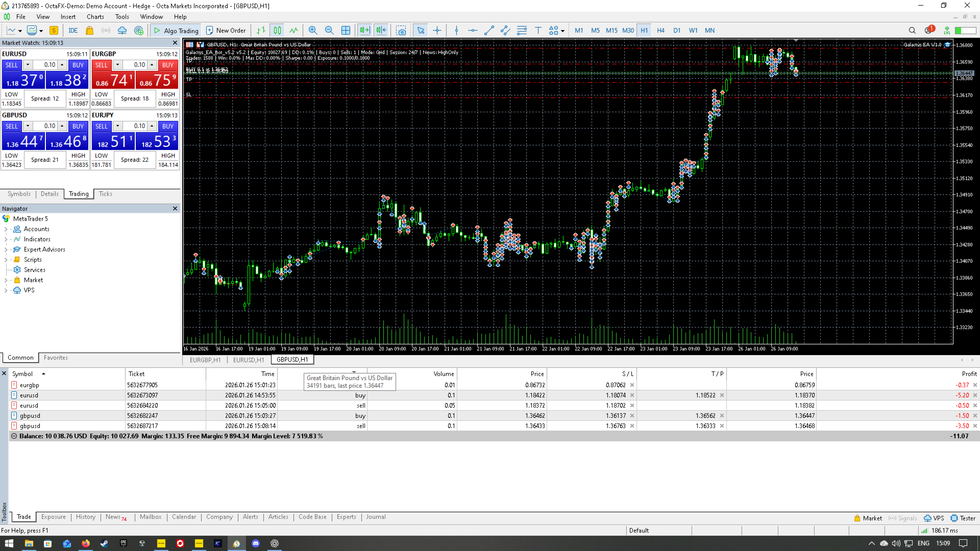Screen dimensions: 980x551
Task: Switch chart to candlesticks display
Action: pos(277,31)
